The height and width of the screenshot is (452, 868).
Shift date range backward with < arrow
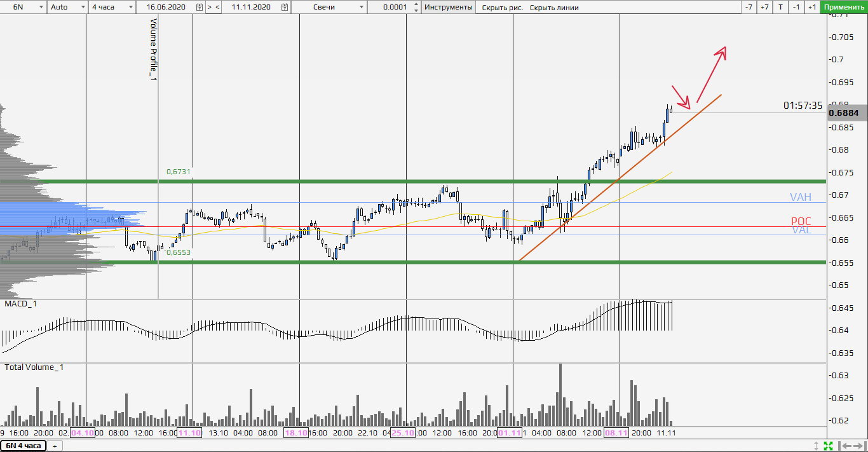[218, 7]
